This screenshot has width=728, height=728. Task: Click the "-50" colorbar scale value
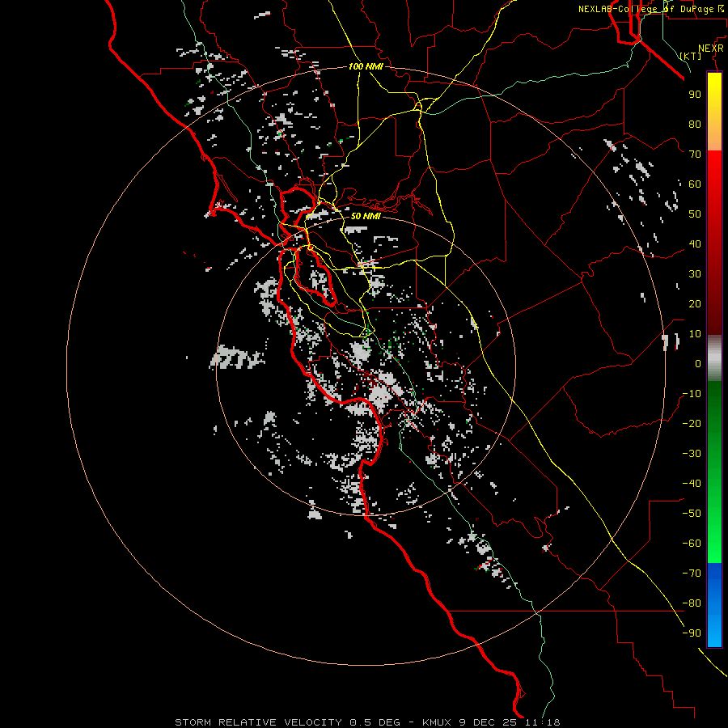[x=692, y=514]
